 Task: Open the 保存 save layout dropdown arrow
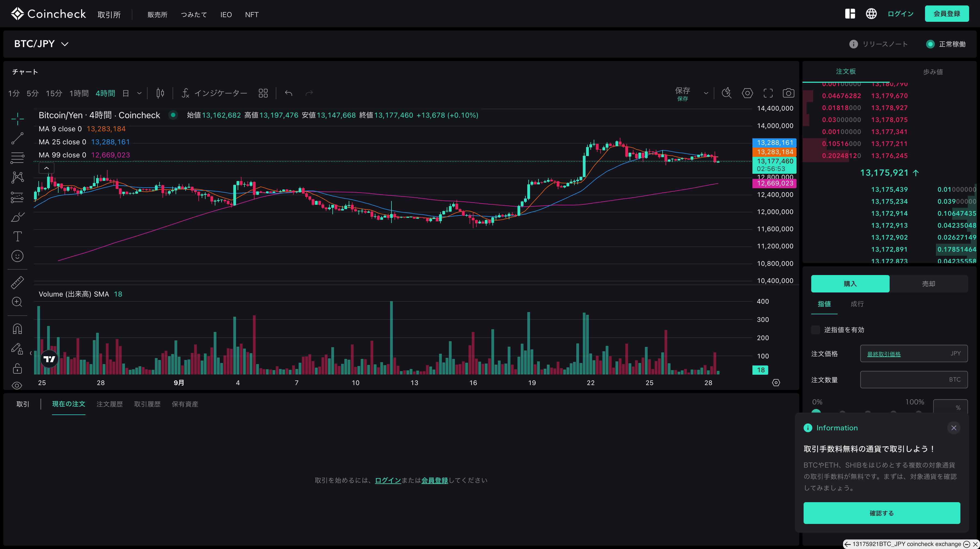click(706, 93)
